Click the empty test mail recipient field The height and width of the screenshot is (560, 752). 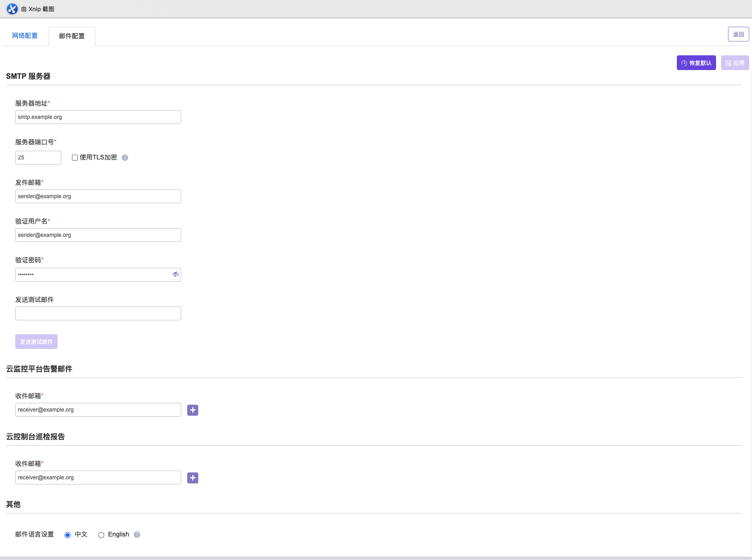pyautogui.click(x=98, y=313)
